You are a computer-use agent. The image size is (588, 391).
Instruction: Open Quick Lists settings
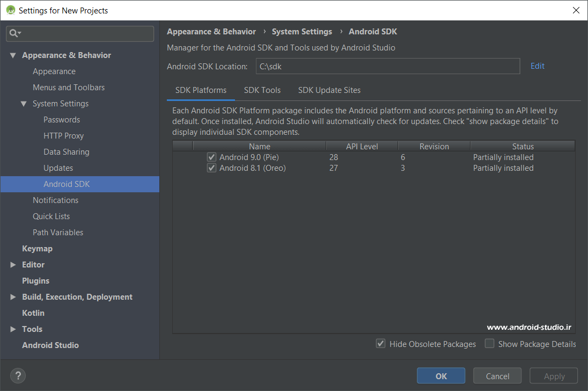coord(51,216)
